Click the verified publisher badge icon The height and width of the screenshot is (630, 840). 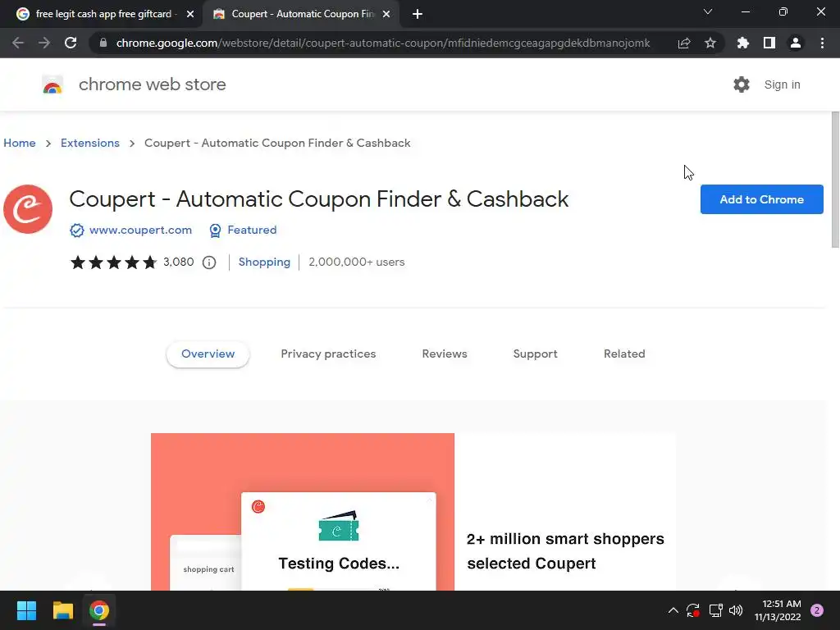coord(76,231)
